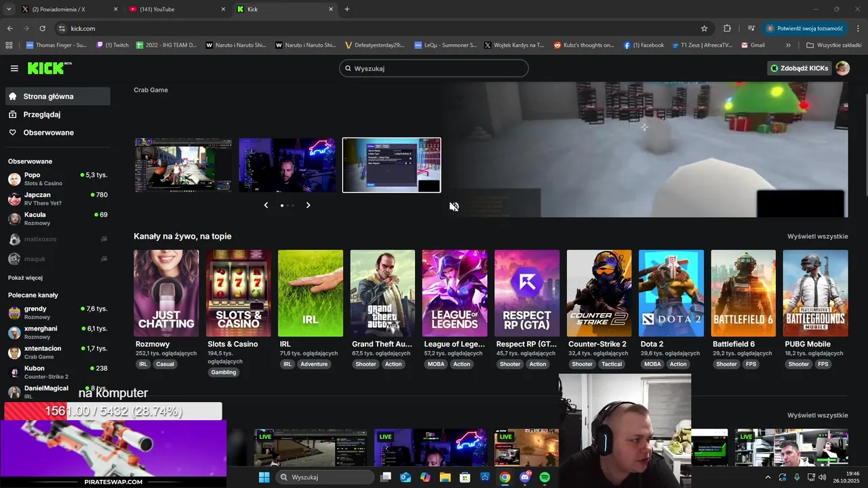Image resolution: width=868 pixels, height=488 pixels.
Task: Show more bookmarks with the chevron
Action: coord(788,45)
